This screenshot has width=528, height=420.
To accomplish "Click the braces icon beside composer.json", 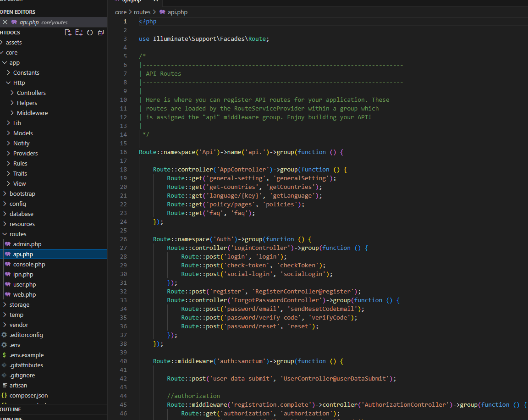I will pos(4,395).
